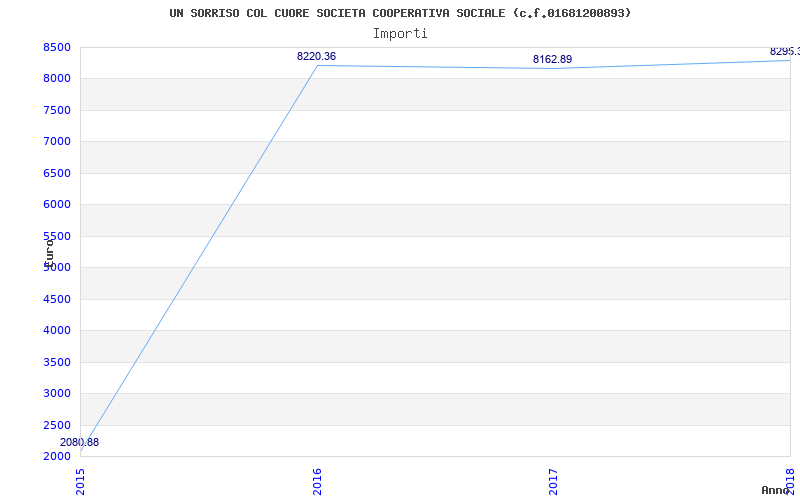Click the 6000 y-axis tick label
Image resolution: width=800 pixels, height=500 pixels.
click(x=56, y=204)
